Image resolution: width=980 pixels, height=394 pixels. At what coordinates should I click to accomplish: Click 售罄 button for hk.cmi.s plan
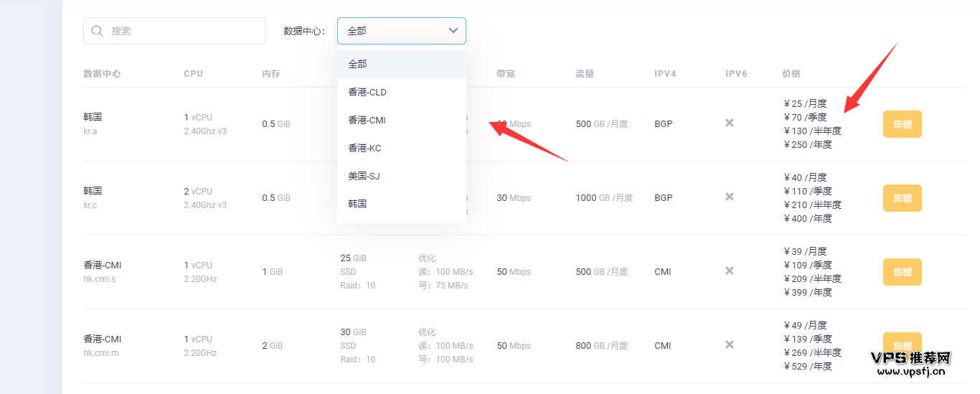(x=902, y=272)
